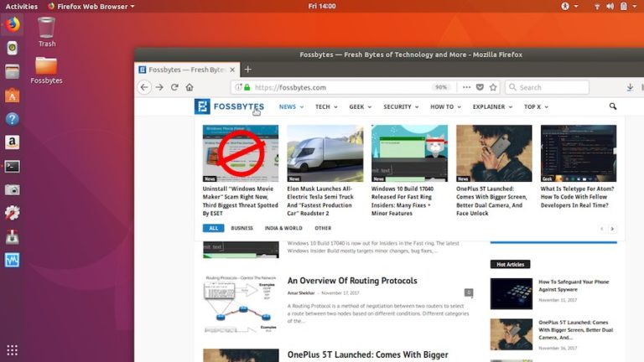The image size is (644, 362).
Task: Click the Fossbytes logo
Action: coord(229,106)
